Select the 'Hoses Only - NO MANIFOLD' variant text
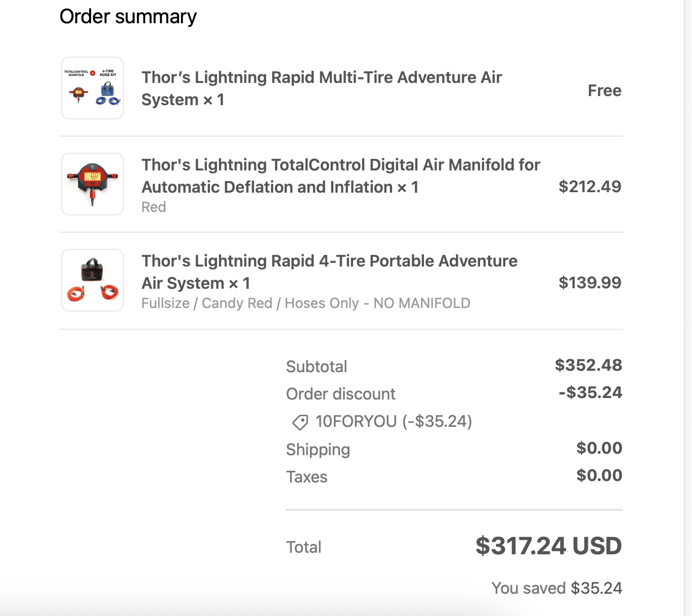The image size is (692, 616). (x=377, y=303)
